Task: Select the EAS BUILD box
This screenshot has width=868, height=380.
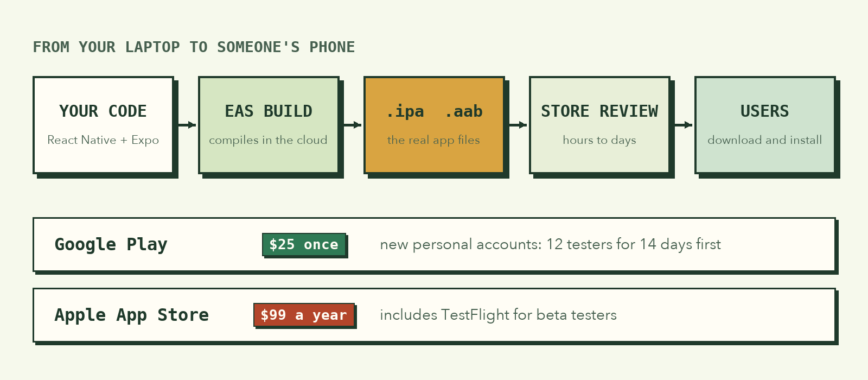Action: [269, 125]
